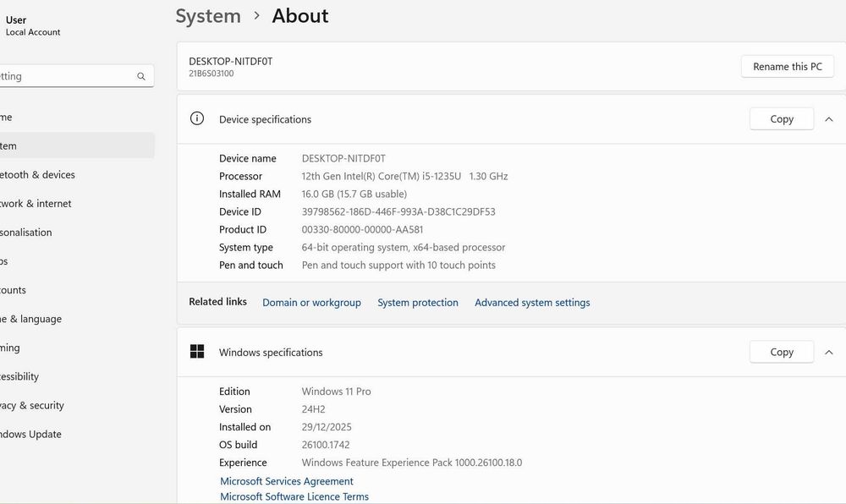Open Network & internet settings
846x504 pixels.
pos(75,203)
